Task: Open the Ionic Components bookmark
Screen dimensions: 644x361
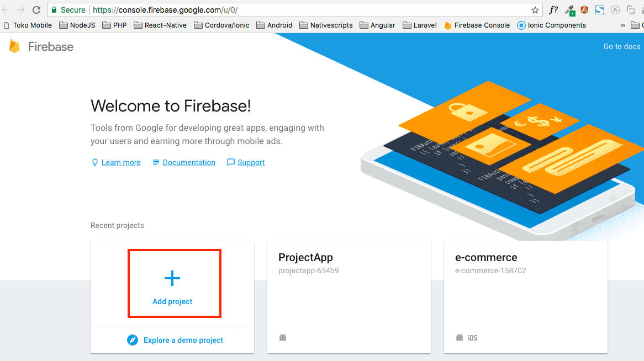Action: coord(551,25)
